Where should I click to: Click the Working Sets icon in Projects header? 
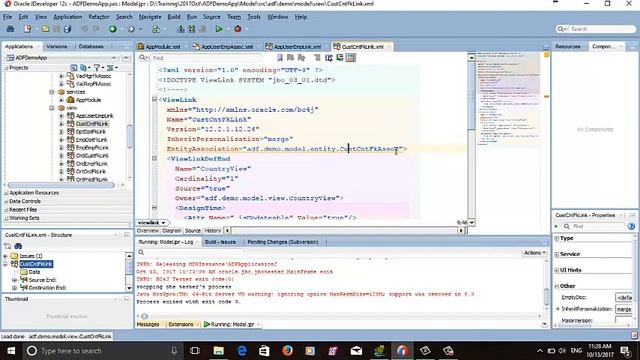pos(84,67)
